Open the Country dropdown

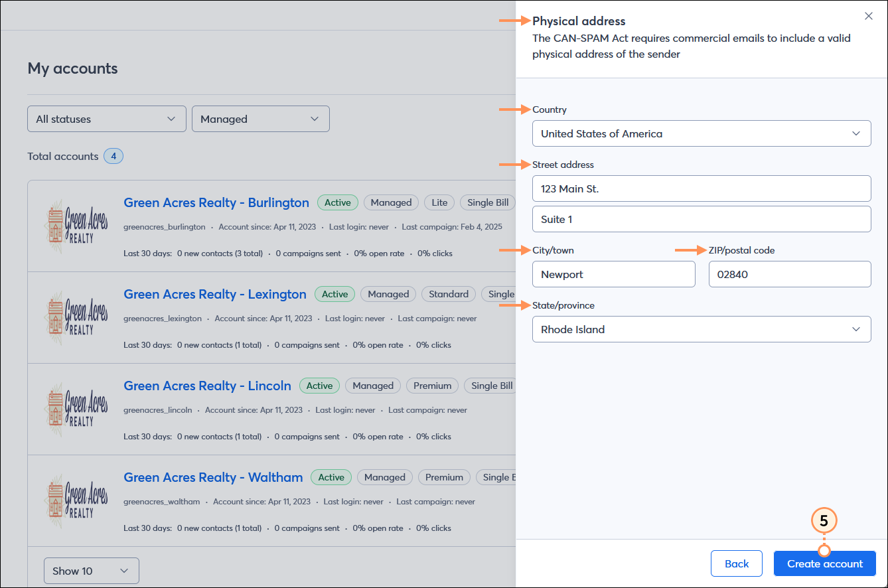[x=702, y=133]
